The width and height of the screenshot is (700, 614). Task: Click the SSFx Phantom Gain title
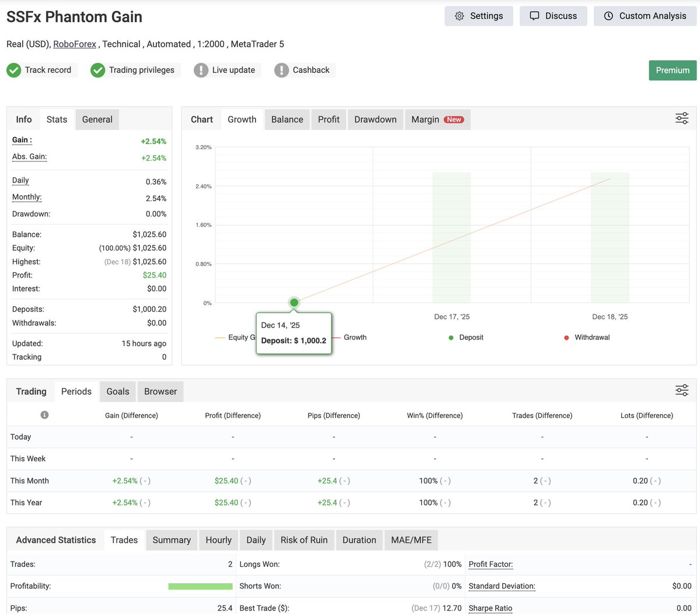[74, 17]
